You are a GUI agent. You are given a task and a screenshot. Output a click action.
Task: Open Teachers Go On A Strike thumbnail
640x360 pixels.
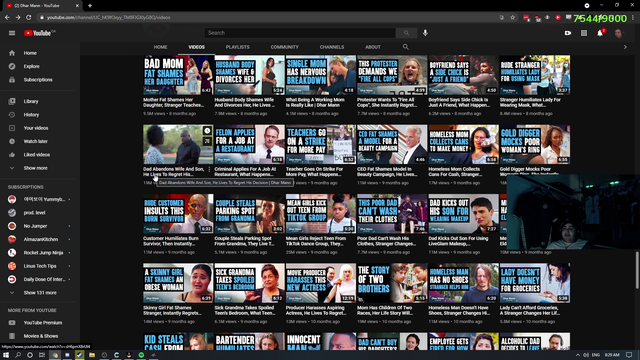[x=321, y=144]
